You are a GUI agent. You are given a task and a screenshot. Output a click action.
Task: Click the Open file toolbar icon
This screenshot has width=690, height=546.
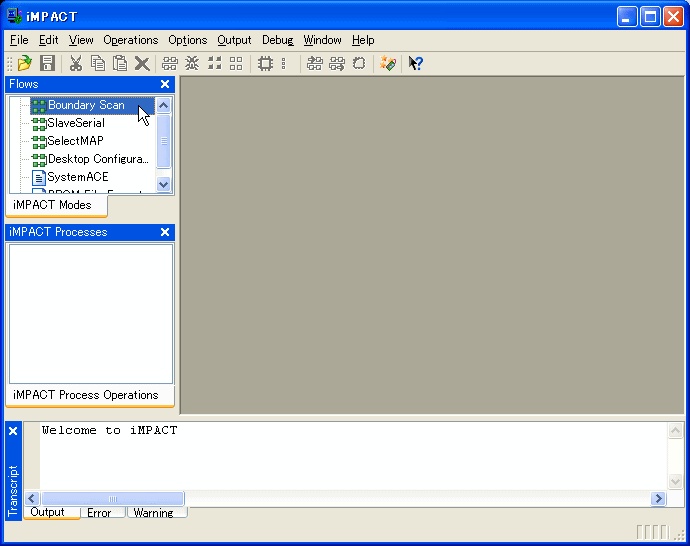(25, 63)
